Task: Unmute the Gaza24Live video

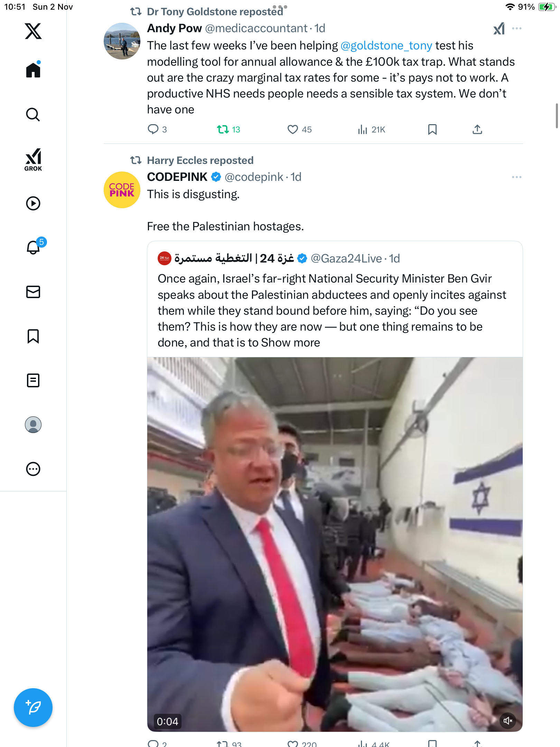Action: (x=507, y=721)
